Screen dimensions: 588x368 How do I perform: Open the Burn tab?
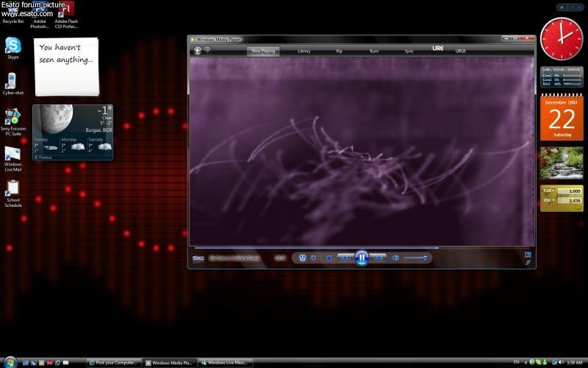374,51
